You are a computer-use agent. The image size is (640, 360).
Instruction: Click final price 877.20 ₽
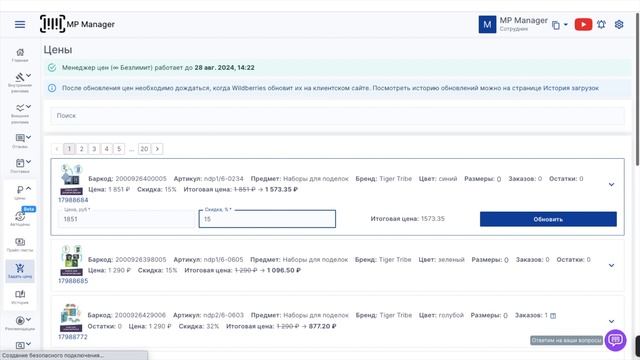322,326
